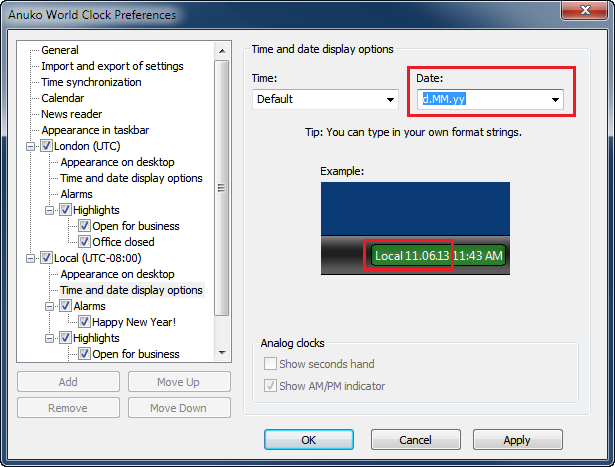This screenshot has width=615, height=467.
Task: Click the tree scrollbar up arrow
Action: pyautogui.click(x=222, y=51)
